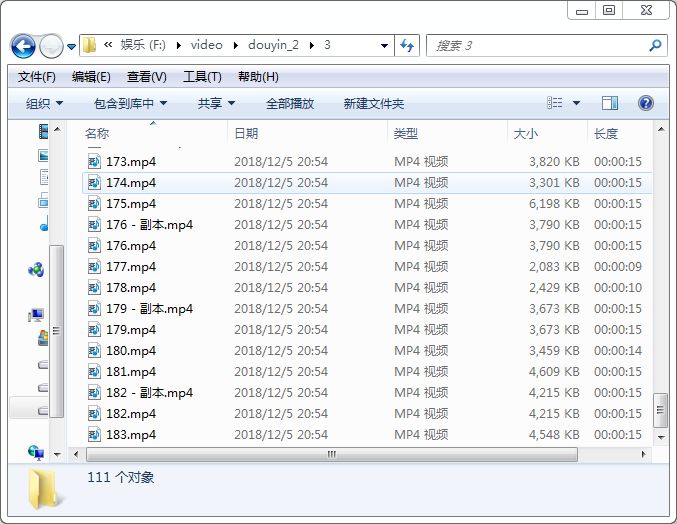Click the video icon of 180.mp4
Viewport: 677px width, 524px height.
[x=94, y=351]
